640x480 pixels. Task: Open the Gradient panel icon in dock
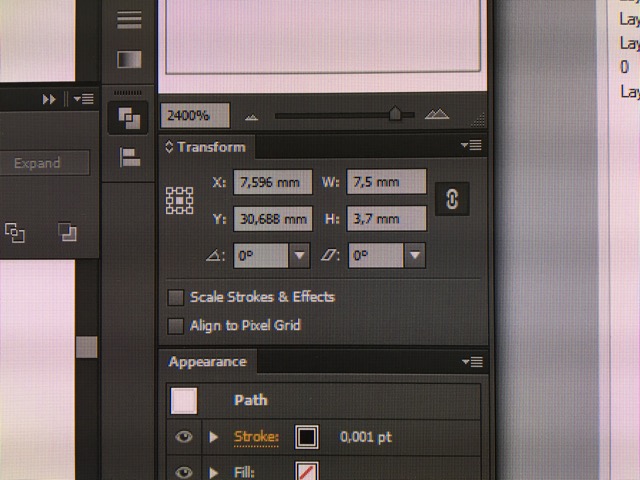click(129, 60)
